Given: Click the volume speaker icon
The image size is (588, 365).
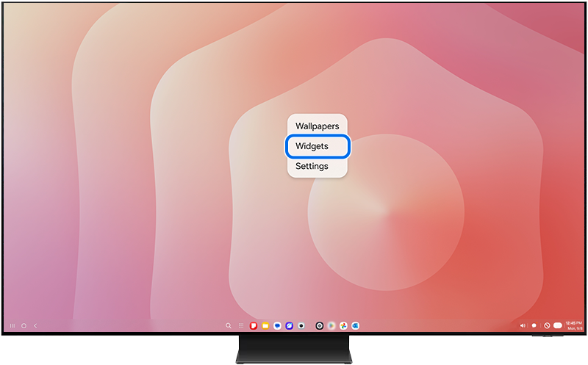Looking at the screenshot, I should [x=523, y=325].
